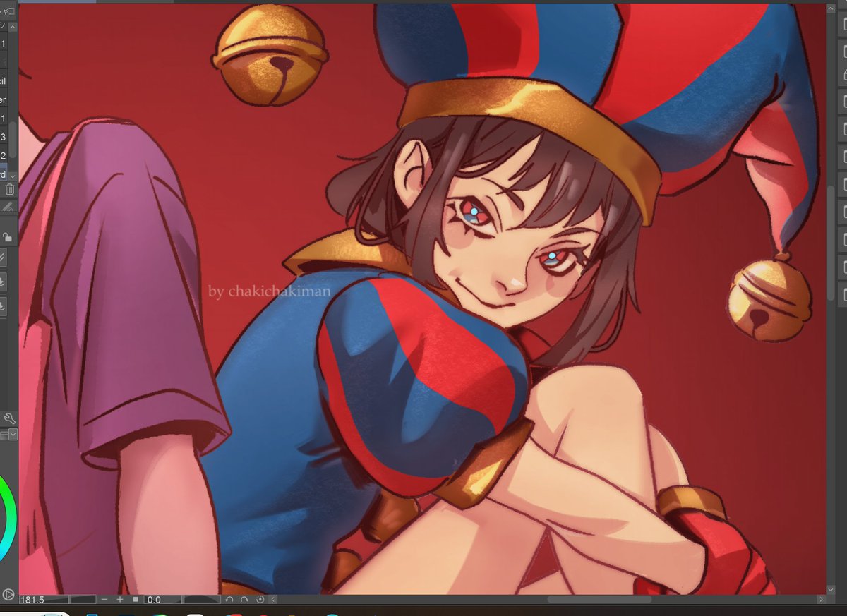Click the canvas vertical scroll down arrow
Screen dimensions: 847x616
[x=831, y=590]
